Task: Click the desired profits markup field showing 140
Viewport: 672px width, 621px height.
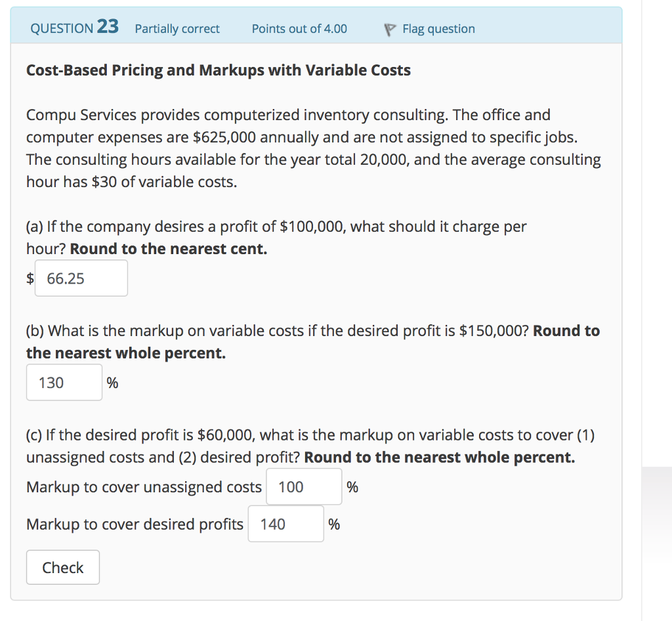Action: point(285,524)
